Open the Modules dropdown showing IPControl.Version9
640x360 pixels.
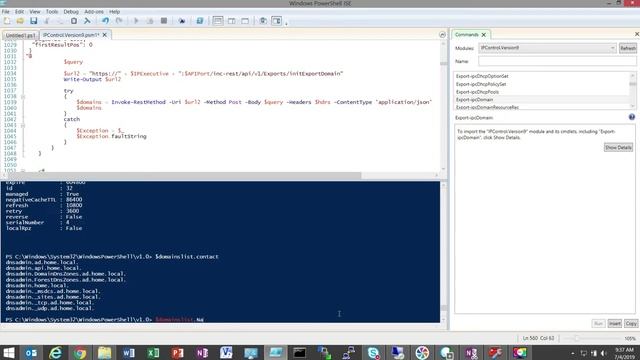click(x=547, y=48)
